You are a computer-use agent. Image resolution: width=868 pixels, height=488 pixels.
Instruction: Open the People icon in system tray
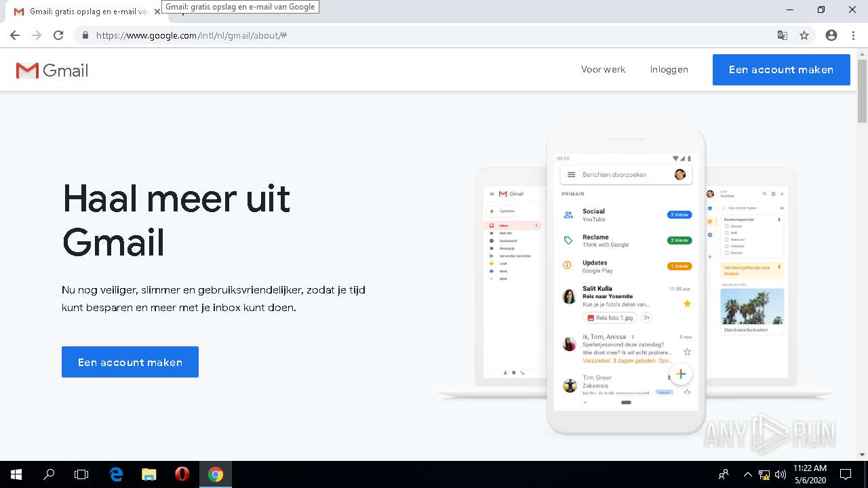click(x=724, y=474)
